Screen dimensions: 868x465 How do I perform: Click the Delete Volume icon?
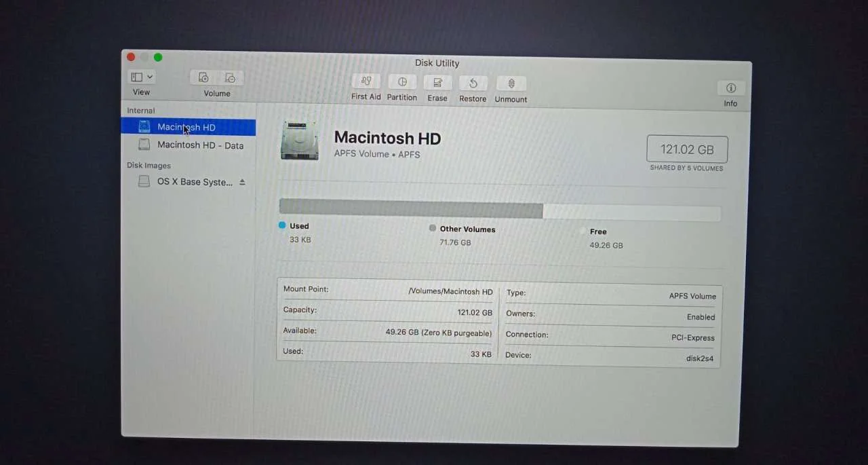230,77
